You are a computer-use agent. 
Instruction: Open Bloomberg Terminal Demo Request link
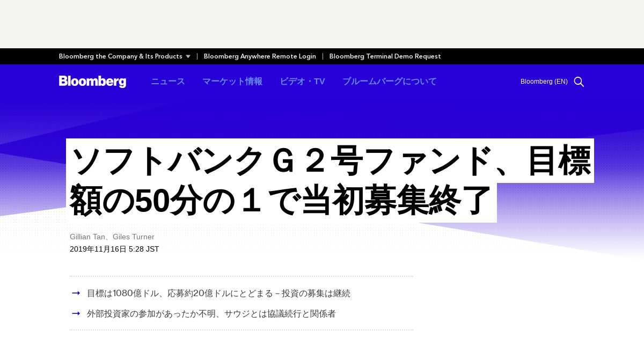tap(385, 56)
